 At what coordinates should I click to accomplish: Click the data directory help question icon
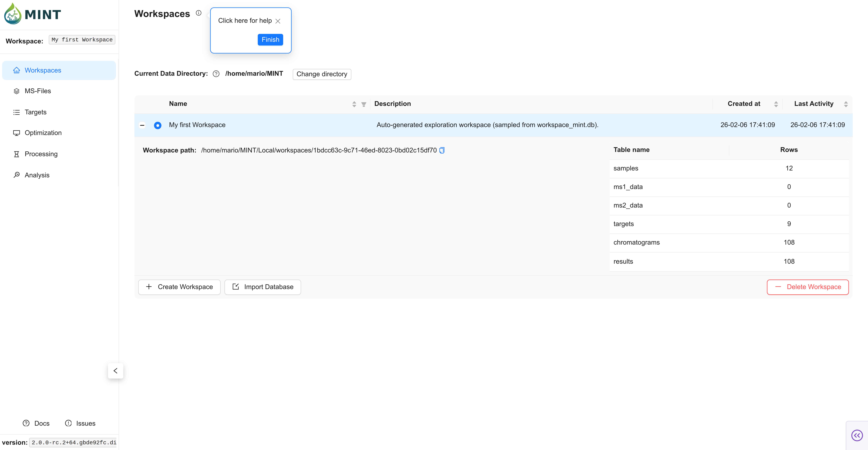(216, 74)
